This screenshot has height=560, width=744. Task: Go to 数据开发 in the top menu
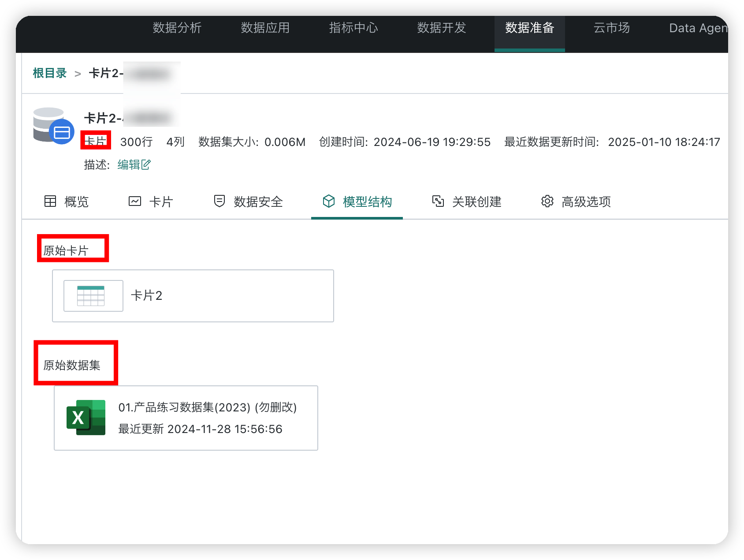click(x=441, y=28)
